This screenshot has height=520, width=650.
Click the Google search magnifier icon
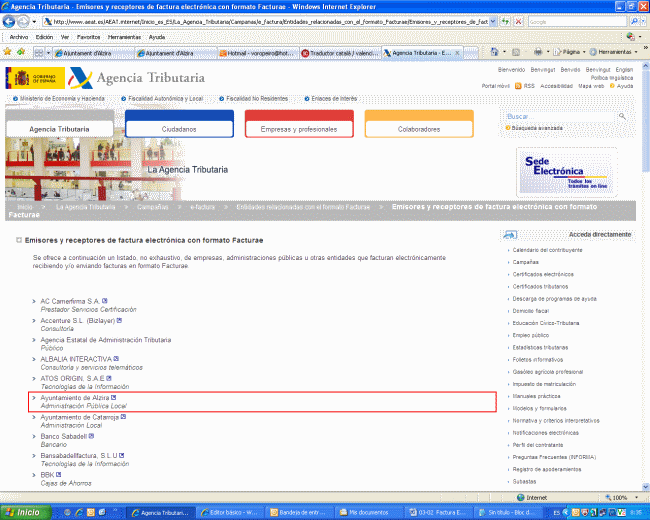pyautogui.click(x=633, y=21)
